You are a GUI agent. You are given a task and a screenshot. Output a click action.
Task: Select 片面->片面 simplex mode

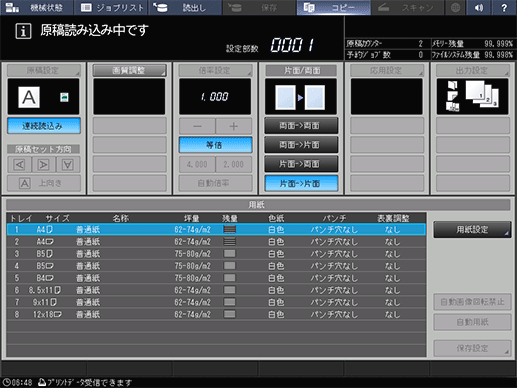(x=301, y=183)
